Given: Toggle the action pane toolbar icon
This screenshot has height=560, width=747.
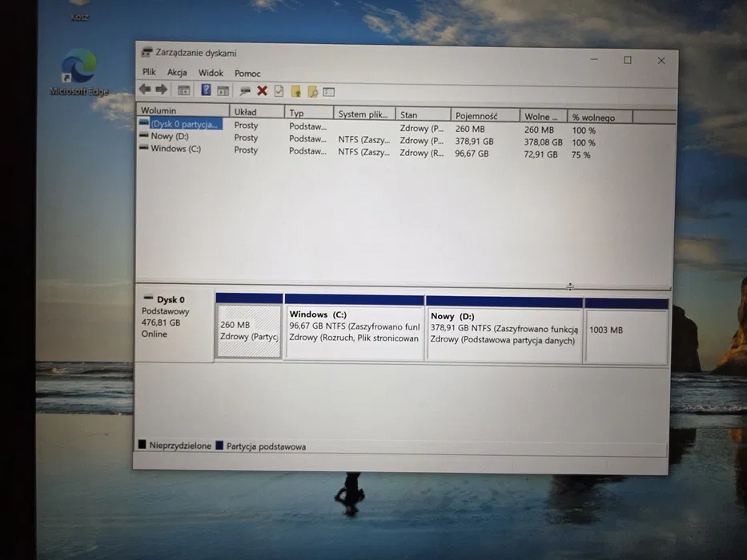Looking at the screenshot, I should tap(223, 90).
